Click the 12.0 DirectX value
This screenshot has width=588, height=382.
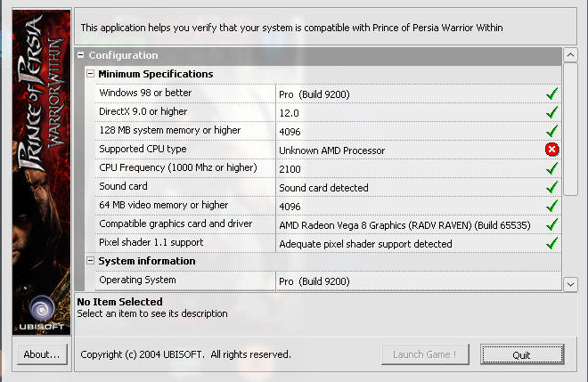[289, 113]
